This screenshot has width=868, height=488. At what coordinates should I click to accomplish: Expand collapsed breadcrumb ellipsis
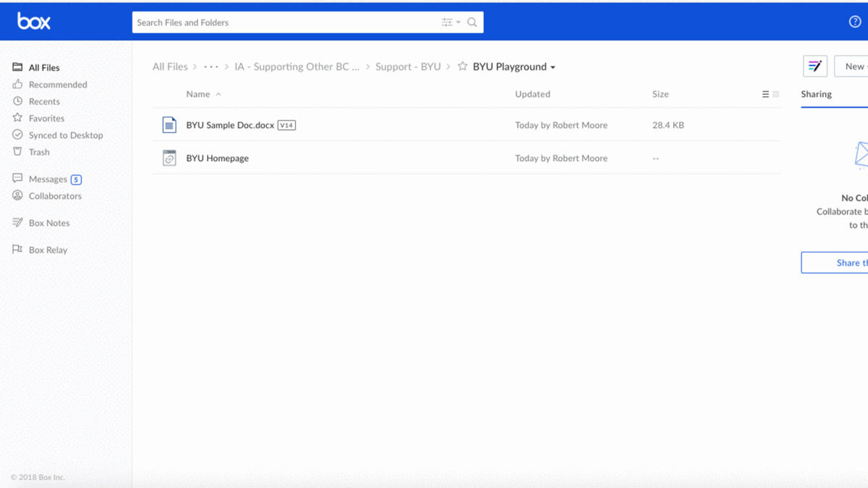(211, 67)
